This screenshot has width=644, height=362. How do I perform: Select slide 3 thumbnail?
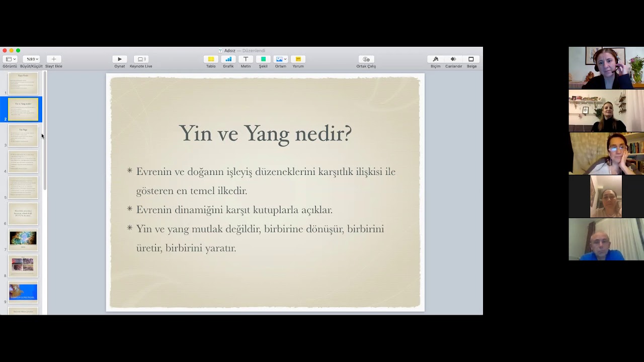tap(23, 136)
